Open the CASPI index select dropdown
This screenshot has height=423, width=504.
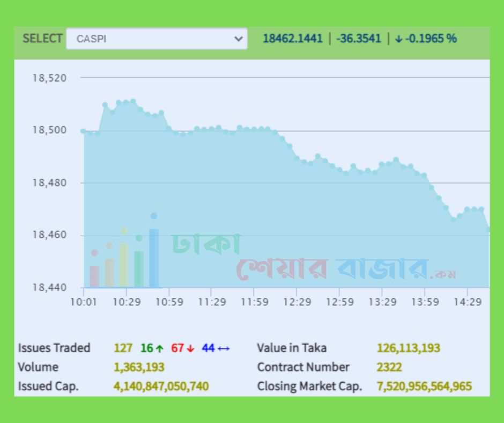[156, 39]
